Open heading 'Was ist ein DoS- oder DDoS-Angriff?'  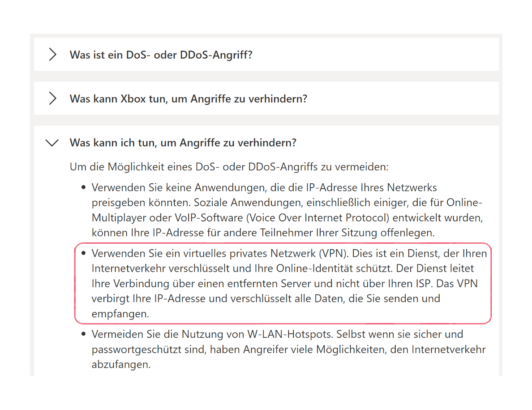click(161, 55)
